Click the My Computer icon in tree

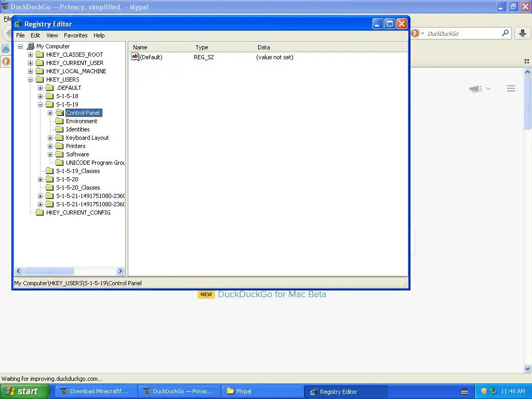pyautogui.click(x=31, y=46)
